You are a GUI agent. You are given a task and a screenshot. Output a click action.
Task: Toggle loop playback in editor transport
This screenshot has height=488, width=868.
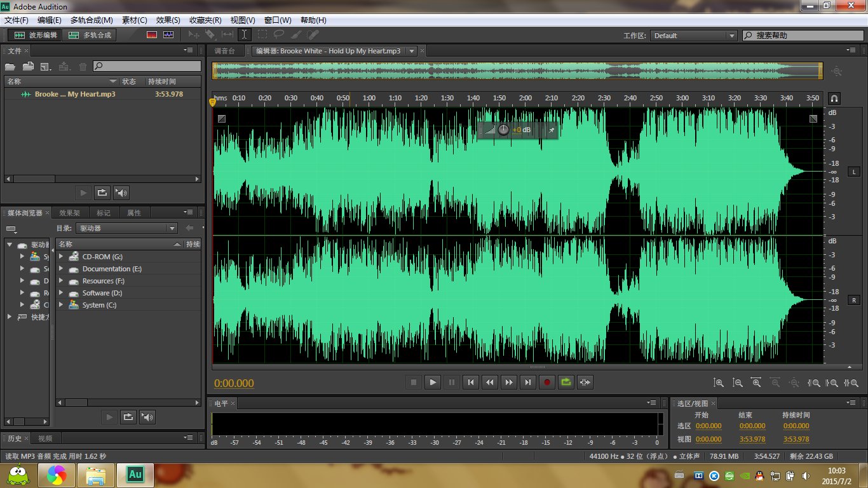(x=566, y=382)
